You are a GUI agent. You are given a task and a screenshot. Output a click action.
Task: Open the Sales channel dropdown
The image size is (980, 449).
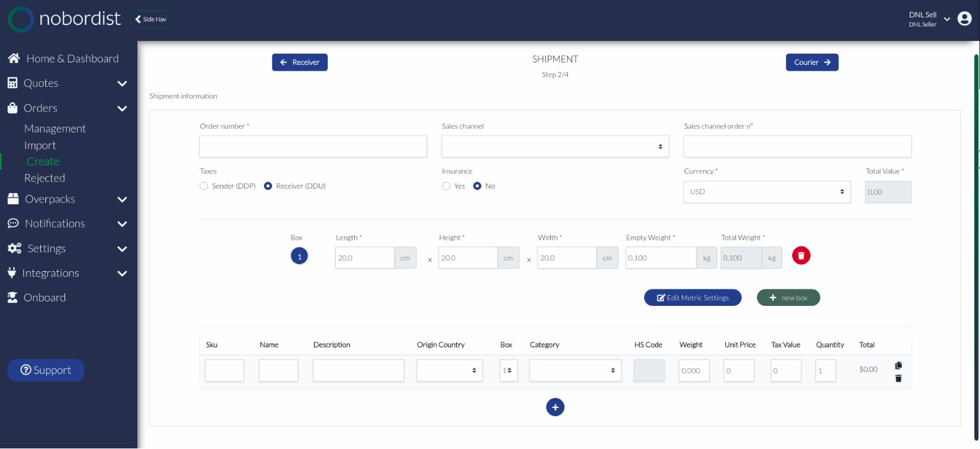[555, 146]
